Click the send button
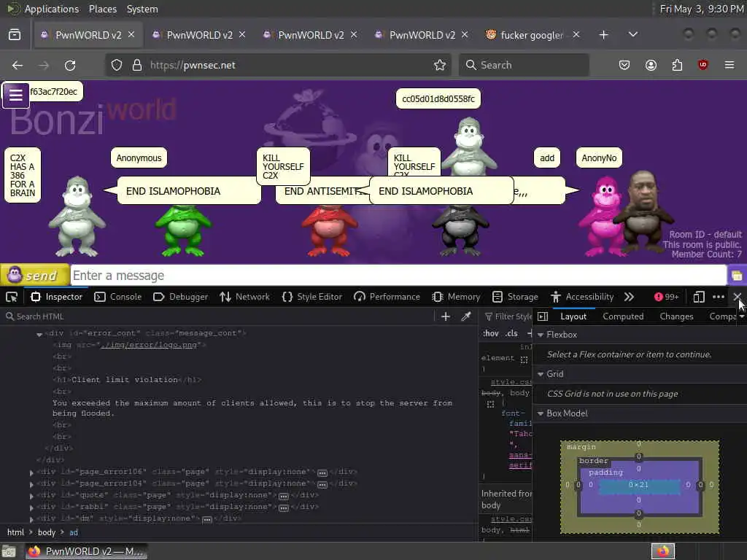747x560 pixels. 35,275
